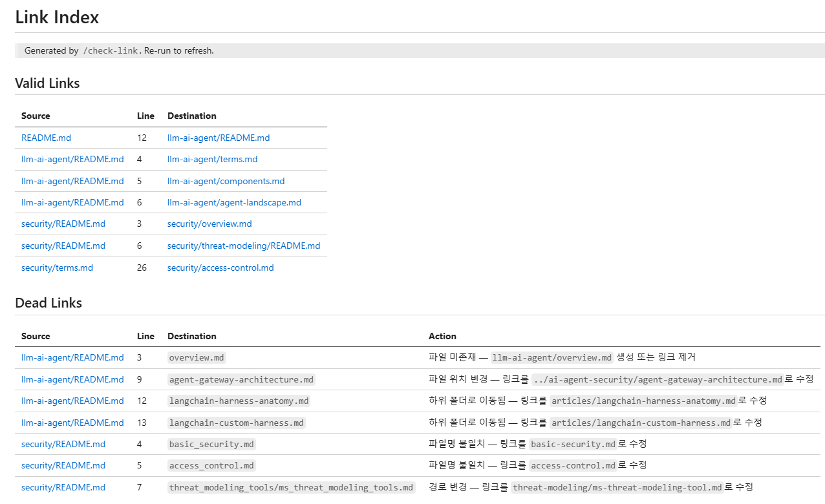Screen dimensions: 825x504
Task: Click source link in the agent-landscape.md row
Action: coord(72,202)
